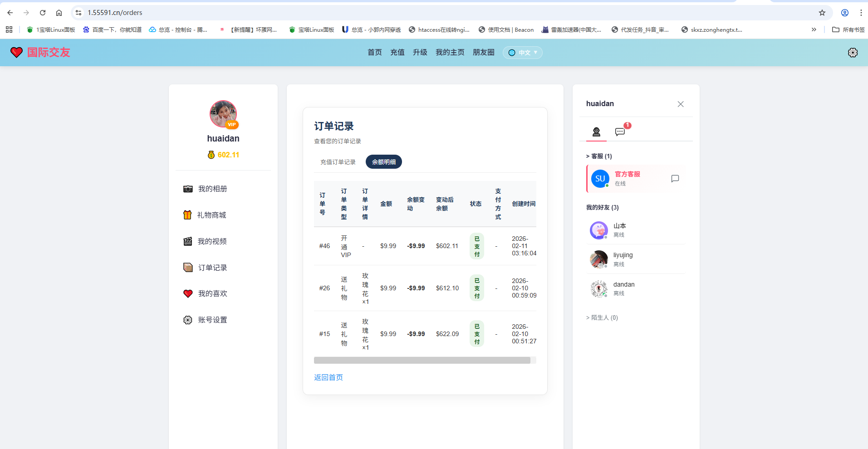868x449 pixels.
Task: Open the gift shop icon in sidebar
Action: coord(187,215)
